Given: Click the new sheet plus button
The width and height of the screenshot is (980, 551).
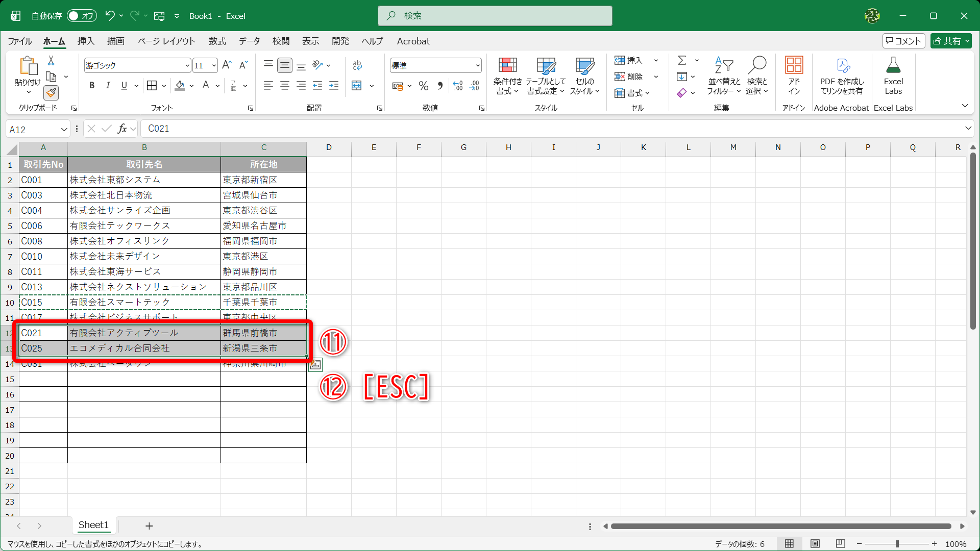Looking at the screenshot, I should click(149, 525).
